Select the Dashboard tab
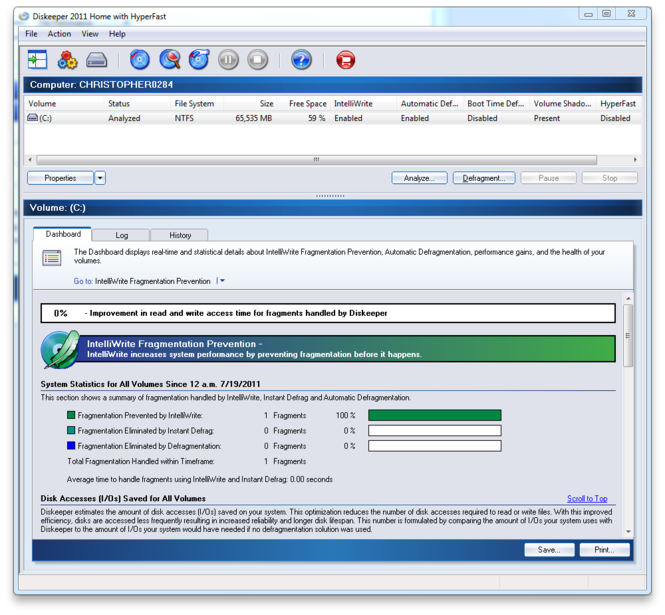 (x=63, y=234)
